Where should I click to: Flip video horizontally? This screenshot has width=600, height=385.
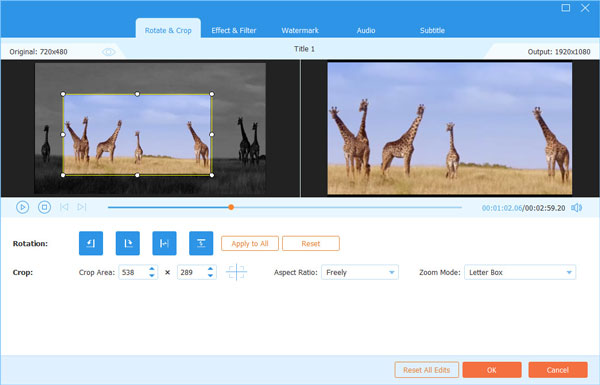coord(164,243)
